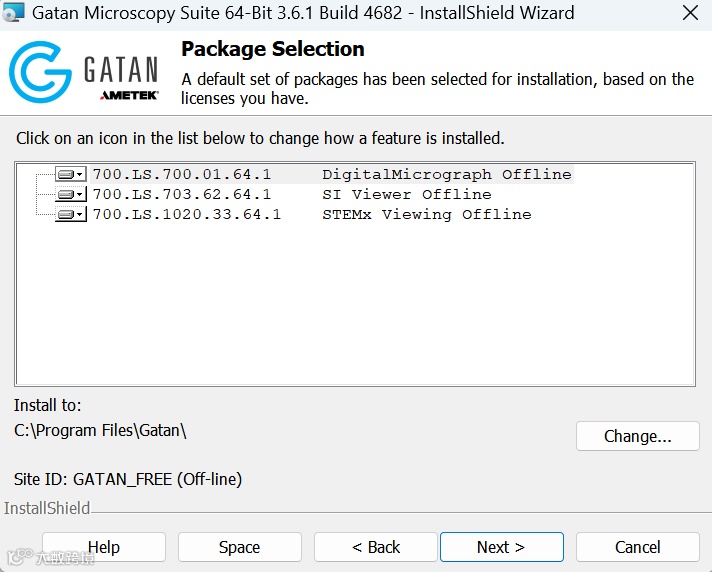Screen dimensions: 712x572
Task: Cancel the Gatan installation
Action: [x=638, y=547]
